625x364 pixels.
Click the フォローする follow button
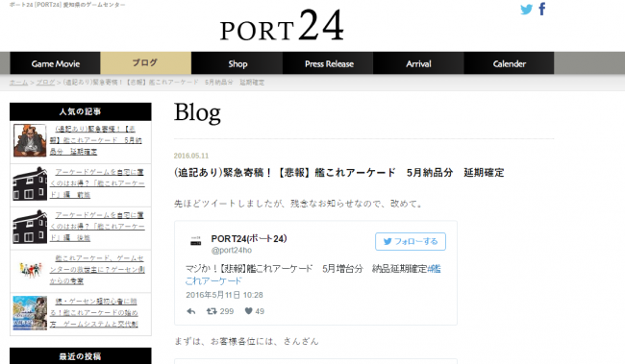pyautogui.click(x=411, y=241)
